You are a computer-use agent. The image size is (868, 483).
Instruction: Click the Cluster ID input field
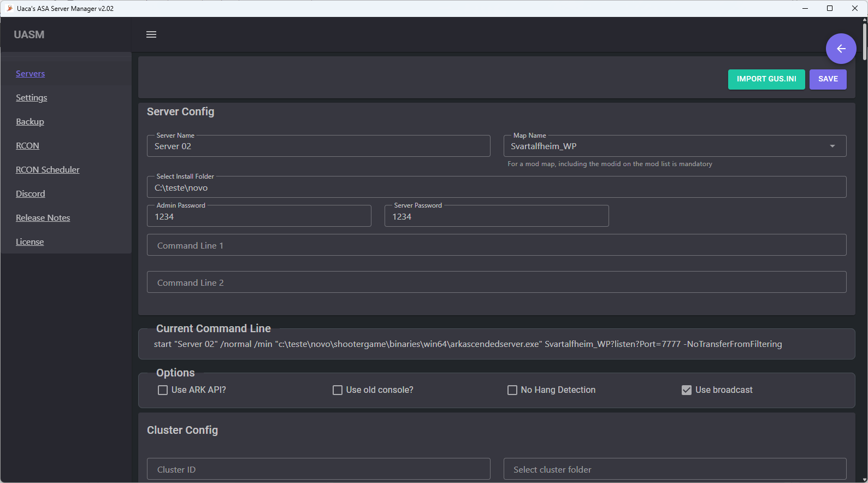point(318,469)
